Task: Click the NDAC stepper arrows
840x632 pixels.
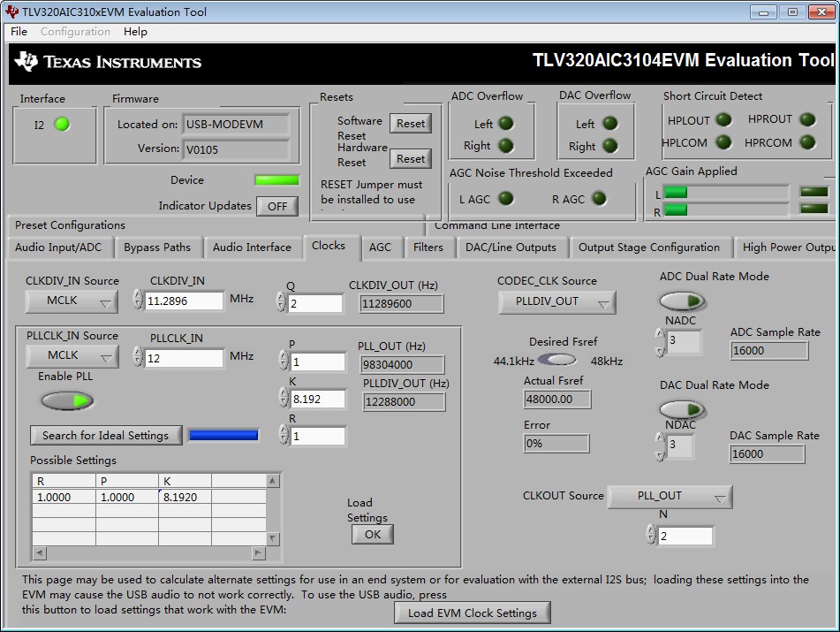Action: pos(660,446)
